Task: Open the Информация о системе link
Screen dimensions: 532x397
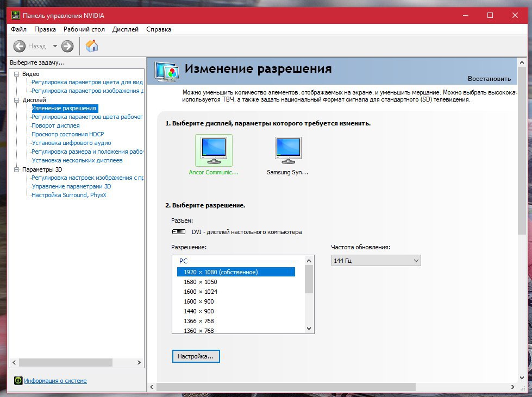Action: (55, 381)
